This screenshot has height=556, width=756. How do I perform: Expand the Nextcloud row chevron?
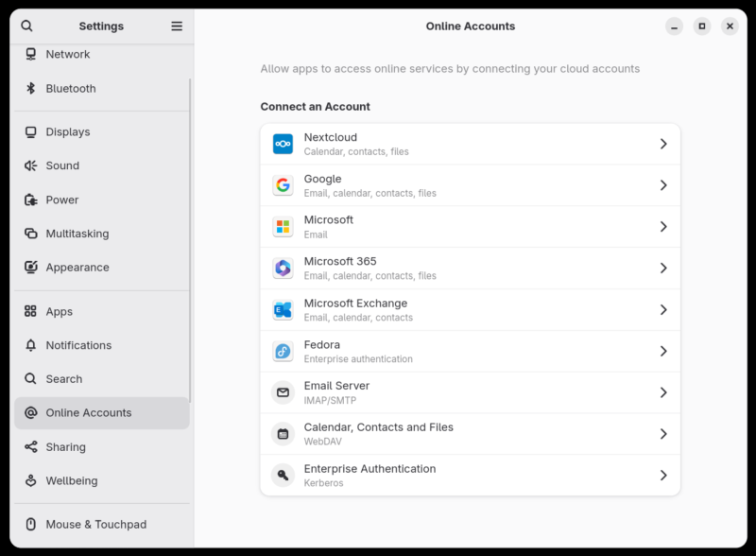pyautogui.click(x=663, y=144)
